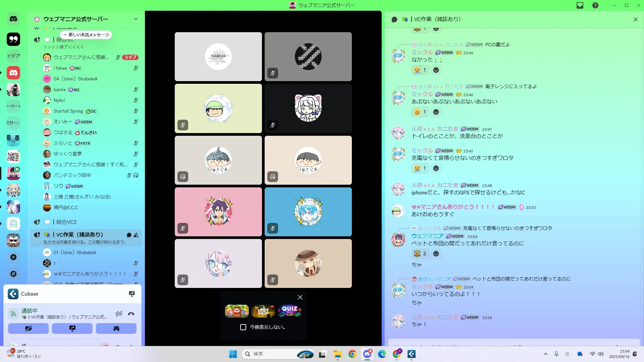
Task: Dismiss the activities suggestion popup
Action: [300, 297]
